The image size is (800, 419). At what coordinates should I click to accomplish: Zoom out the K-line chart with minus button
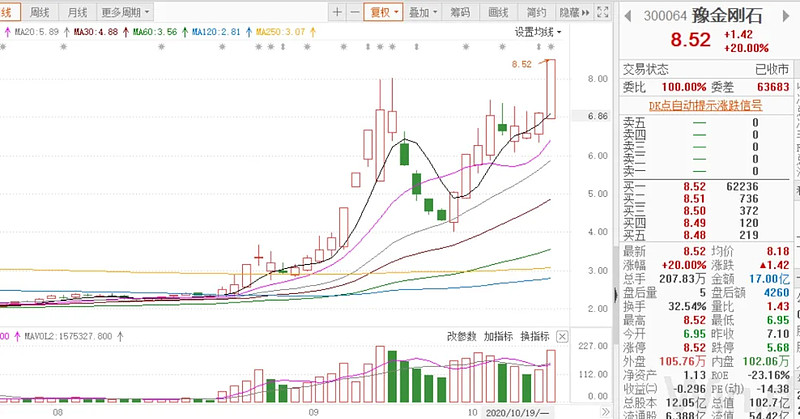pos(355,12)
